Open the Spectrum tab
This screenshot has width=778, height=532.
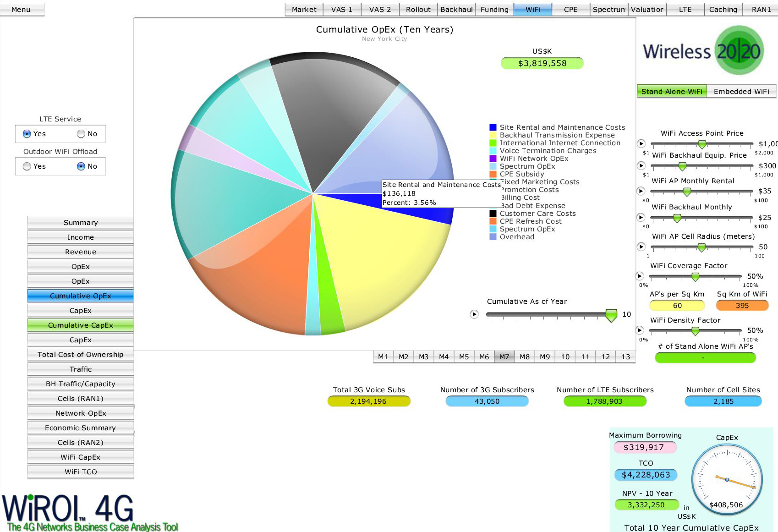pyautogui.click(x=609, y=10)
